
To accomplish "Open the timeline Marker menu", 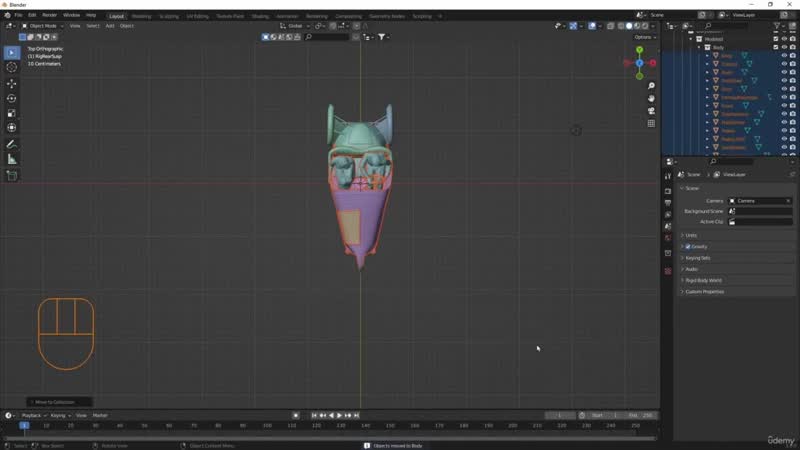I will pyautogui.click(x=100, y=416).
